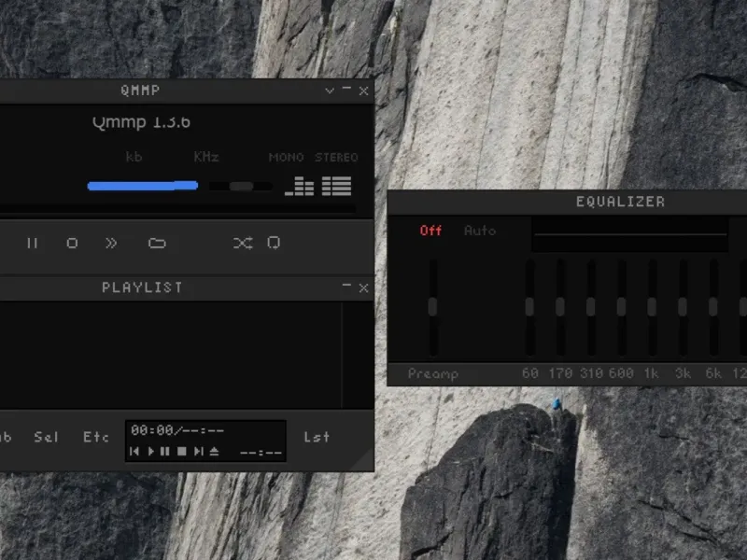The height and width of the screenshot is (560, 747).
Task: Click the 1k band slider
Action: click(x=652, y=307)
